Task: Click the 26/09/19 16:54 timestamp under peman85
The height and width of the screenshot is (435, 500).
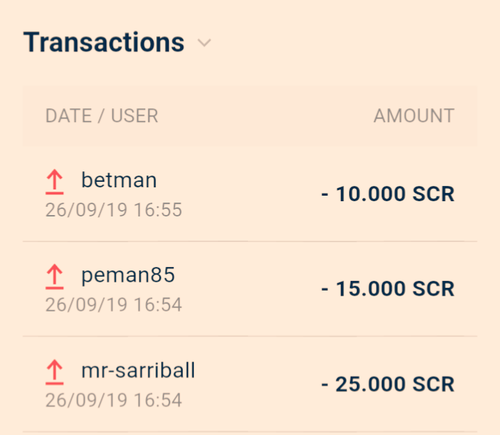Action: 114,305
